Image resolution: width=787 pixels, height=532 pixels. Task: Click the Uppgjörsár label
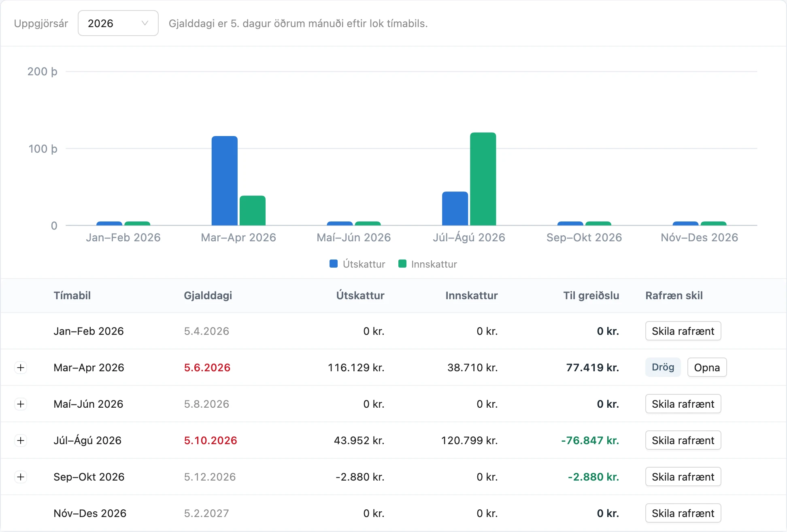click(41, 23)
